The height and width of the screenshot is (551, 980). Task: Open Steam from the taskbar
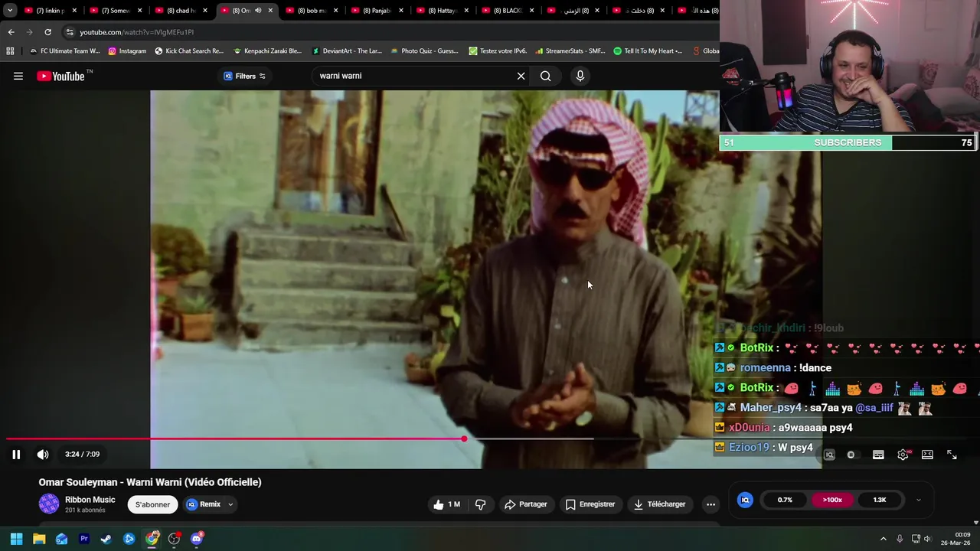tap(106, 539)
